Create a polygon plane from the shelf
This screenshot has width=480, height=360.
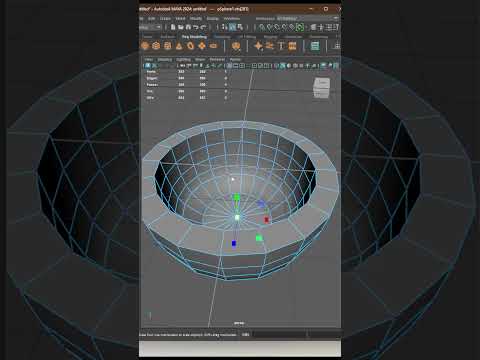point(202,46)
